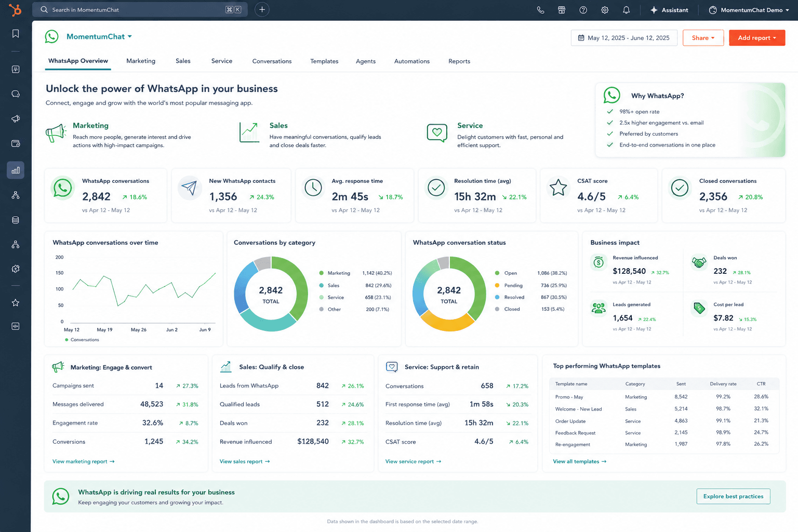The width and height of the screenshot is (798, 532).
Task: Open megaphone marketing icon in sidebar
Action: (x=16, y=119)
